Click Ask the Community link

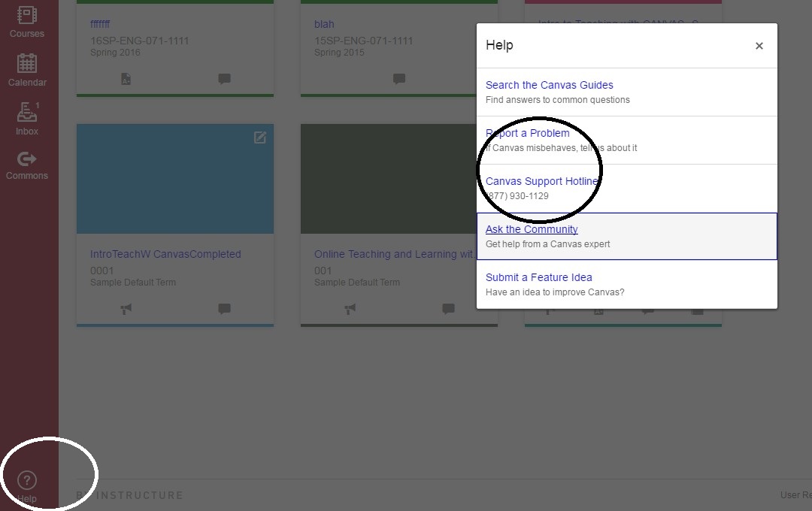[532, 229]
